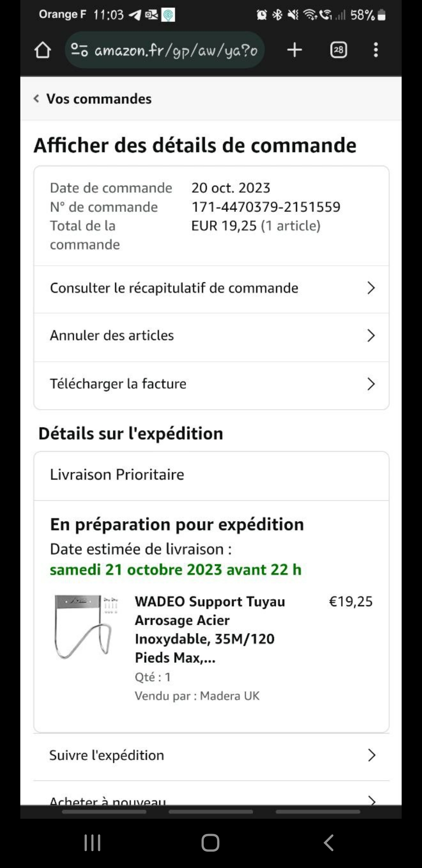The width and height of the screenshot is (422, 868).
Task: Open new tab with plus icon
Action: [x=295, y=50]
